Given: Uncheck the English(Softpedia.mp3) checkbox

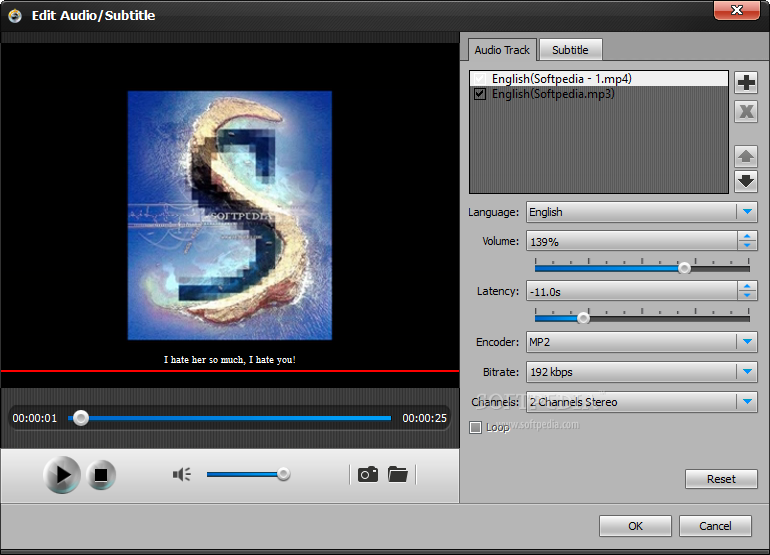Looking at the screenshot, I should [x=480, y=94].
